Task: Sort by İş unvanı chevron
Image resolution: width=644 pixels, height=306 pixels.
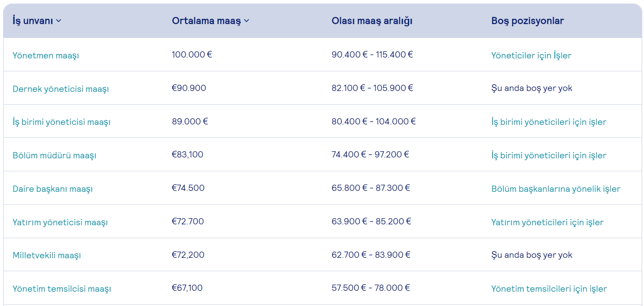Action: pos(59,21)
